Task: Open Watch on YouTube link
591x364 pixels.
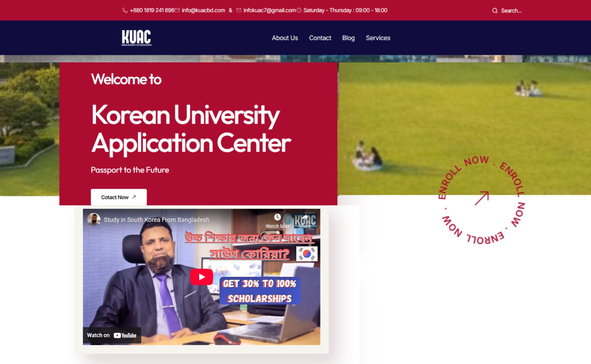Action: pos(112,335)
